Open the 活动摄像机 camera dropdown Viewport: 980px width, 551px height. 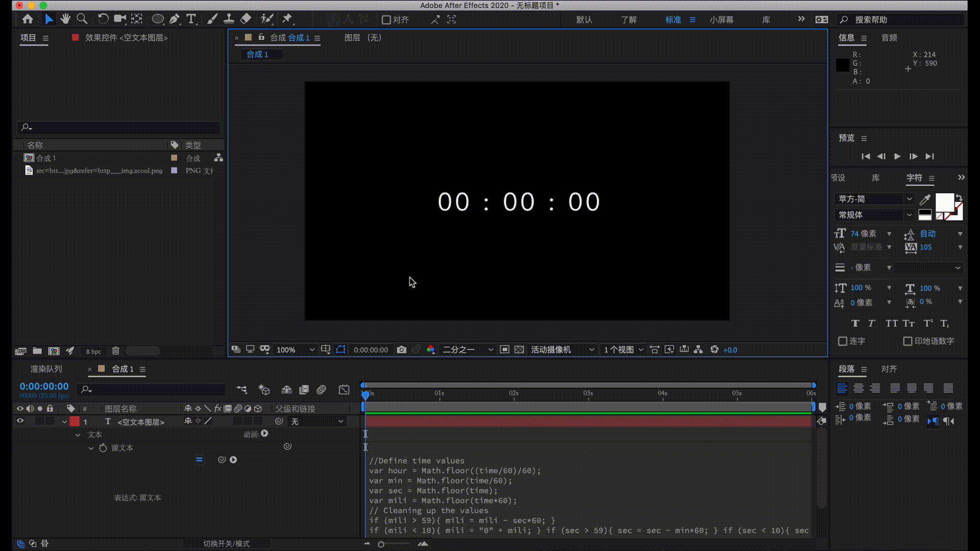562,349
